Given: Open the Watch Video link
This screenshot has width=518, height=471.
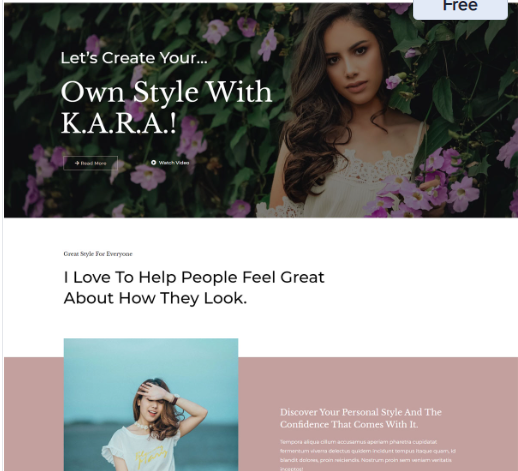Looking at the screenshot, I should (x=170, y=162).
